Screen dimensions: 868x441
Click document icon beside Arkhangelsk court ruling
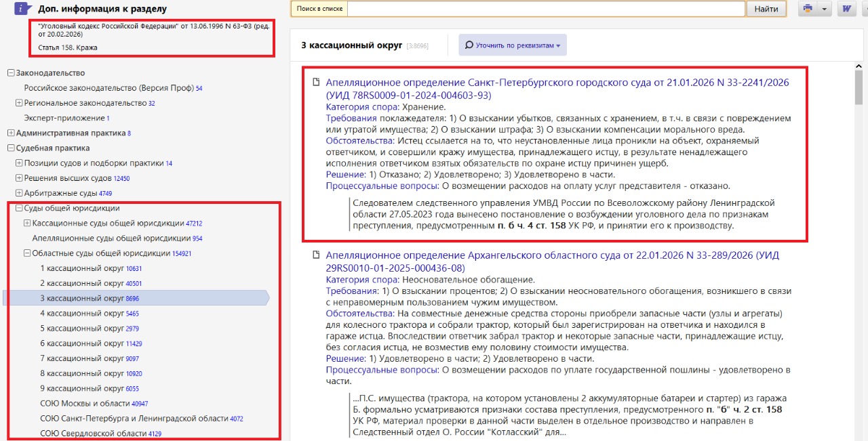click(315, 255)
